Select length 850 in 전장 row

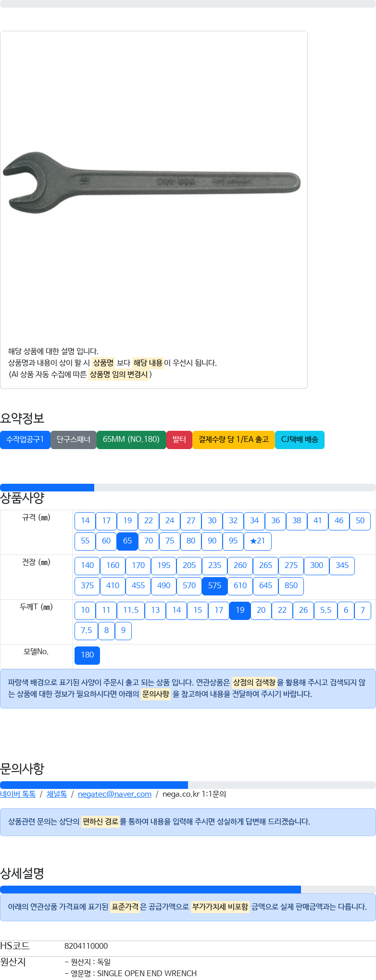pyautogui.click(x=291, y=586)
